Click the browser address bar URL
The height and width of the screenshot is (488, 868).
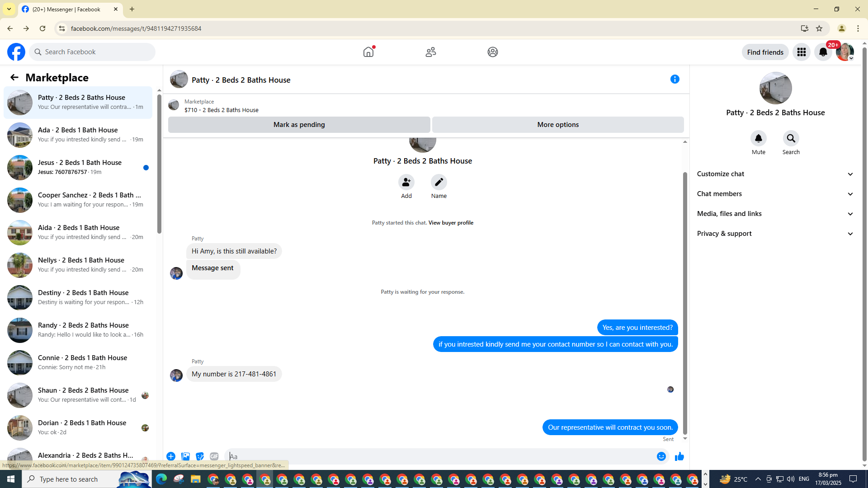tap(136, 28)
